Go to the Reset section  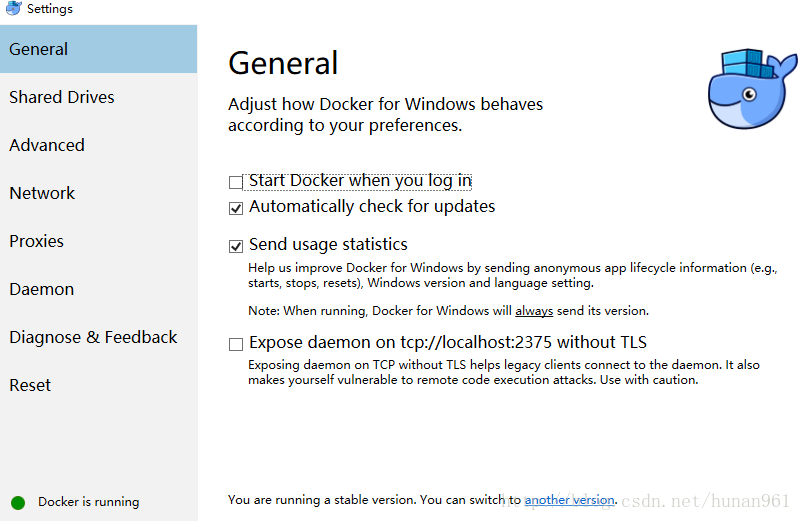30,385
